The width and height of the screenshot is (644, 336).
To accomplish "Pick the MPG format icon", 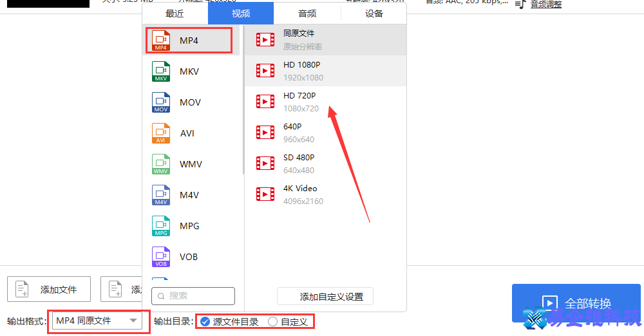I will (161, 226).
